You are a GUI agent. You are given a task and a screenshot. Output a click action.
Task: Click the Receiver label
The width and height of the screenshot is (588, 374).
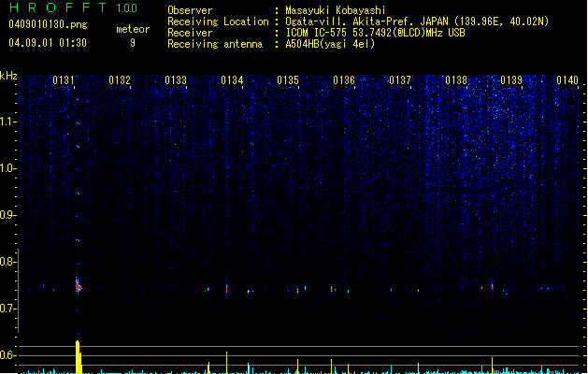pos(190,33)
